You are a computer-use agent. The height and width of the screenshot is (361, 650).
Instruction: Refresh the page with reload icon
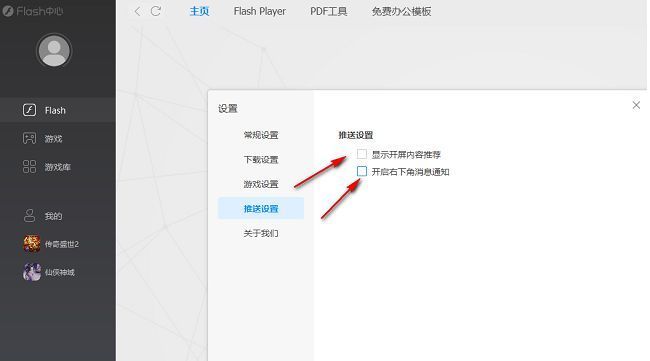[x=156, y=11]
